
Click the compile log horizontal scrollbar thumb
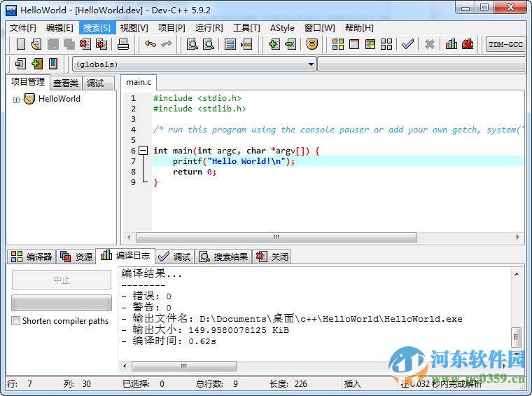pyautogui.click(x=183, y=366)
